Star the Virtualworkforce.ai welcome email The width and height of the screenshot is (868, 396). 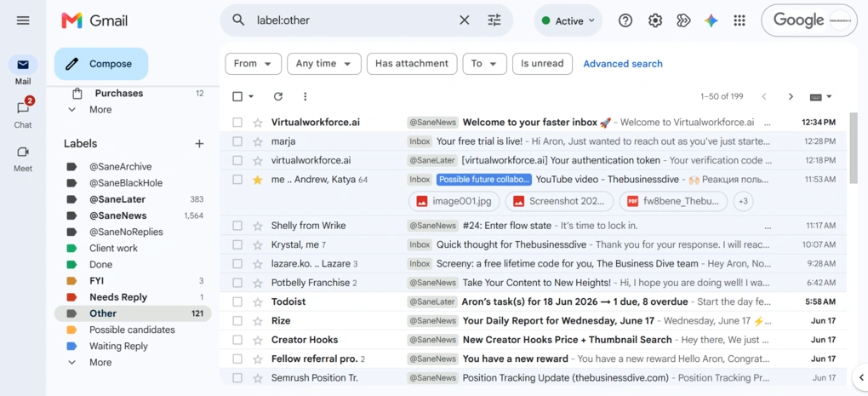pos(257,123)
